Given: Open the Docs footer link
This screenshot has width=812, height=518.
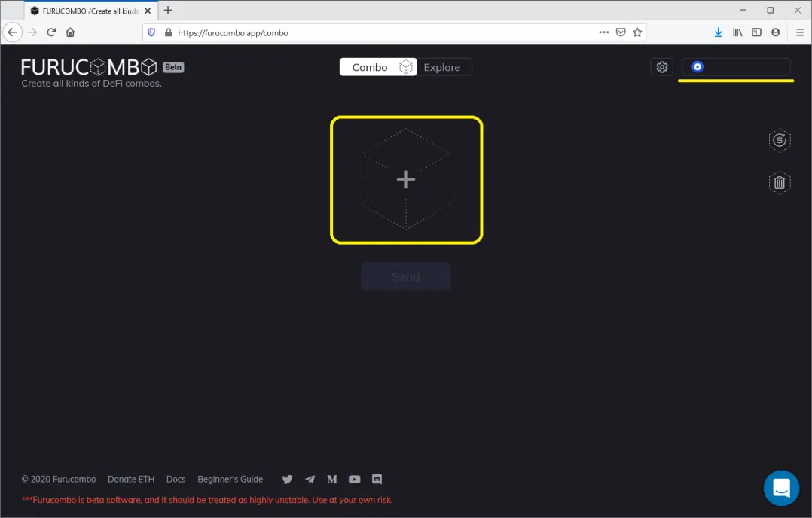Looking at the screenshot, I should click(176, 479).
